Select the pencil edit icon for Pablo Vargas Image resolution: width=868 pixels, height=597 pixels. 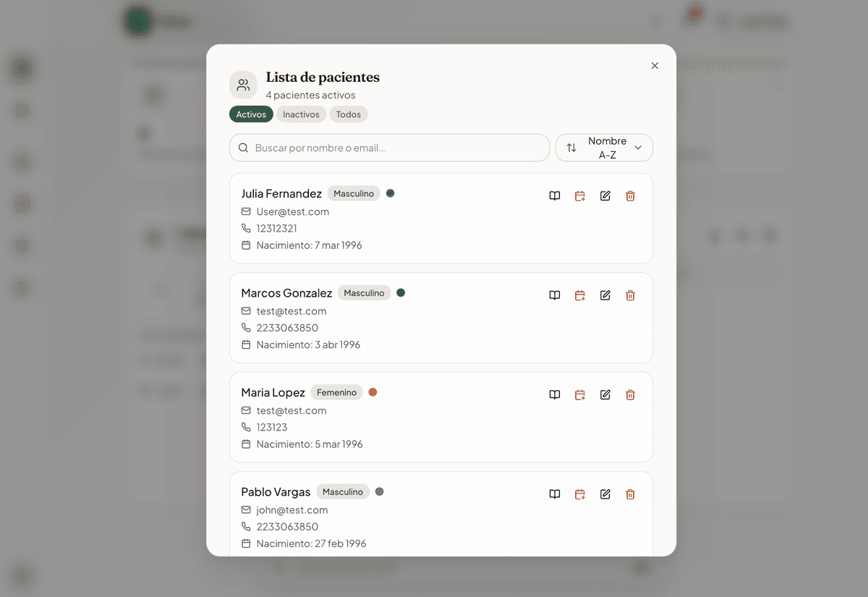605,494
